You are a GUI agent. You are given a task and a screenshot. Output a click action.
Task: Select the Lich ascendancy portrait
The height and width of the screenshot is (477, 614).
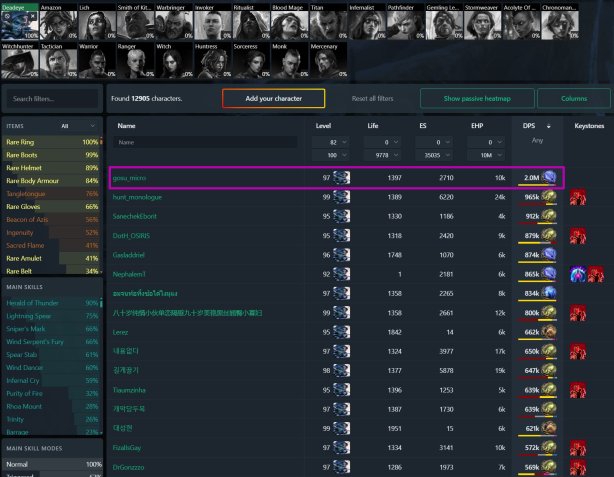pyautogui.click(x=97, y=22)
